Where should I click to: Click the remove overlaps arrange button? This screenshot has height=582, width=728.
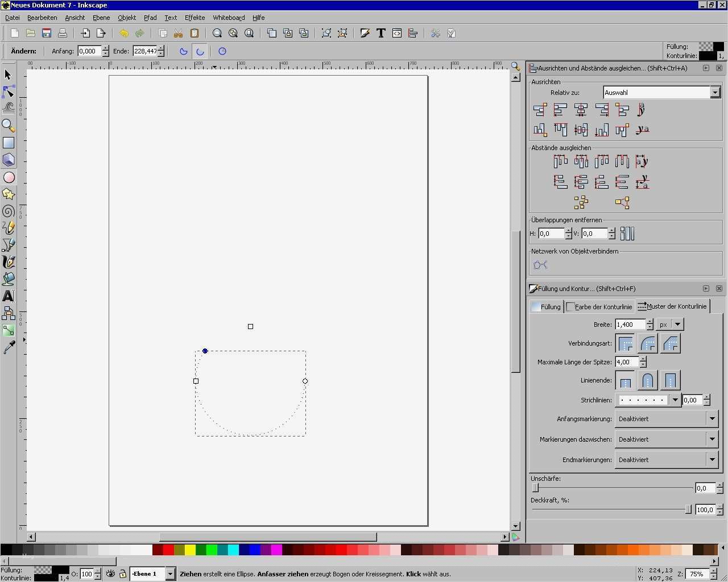point(628,233)
